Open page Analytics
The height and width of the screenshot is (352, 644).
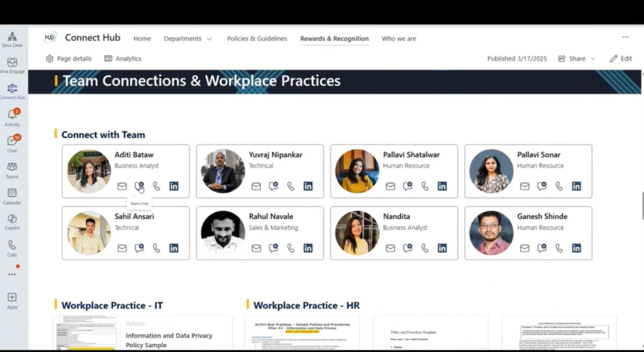pos(123,59)
